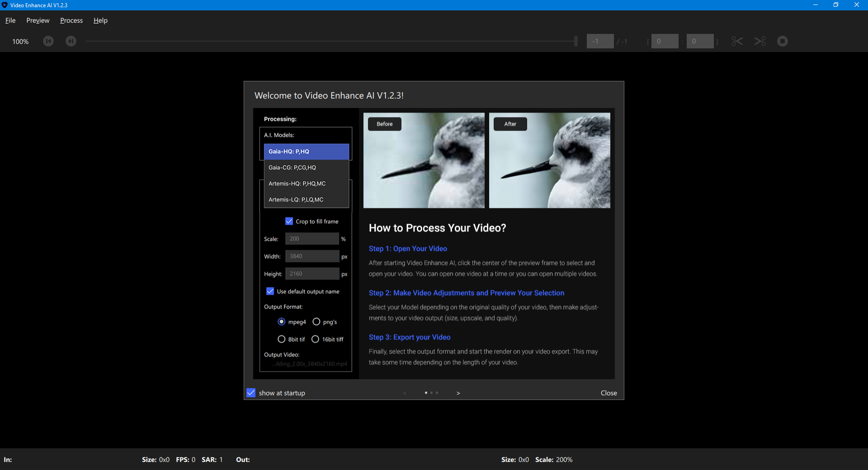The width and height of the screenshot is (868, 470).
Task: Click the scissors trim icon
Action: pos(737,41)
